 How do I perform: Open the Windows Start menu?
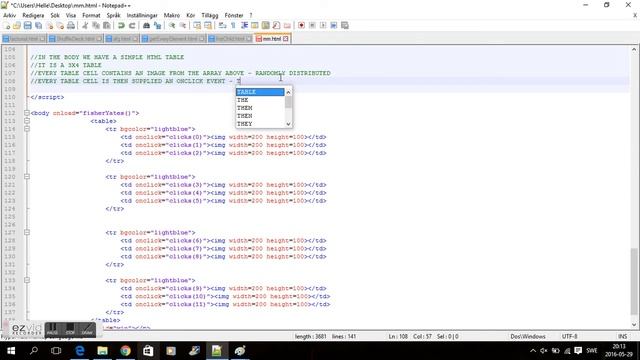pyautogui.click(x=11, y=351)
